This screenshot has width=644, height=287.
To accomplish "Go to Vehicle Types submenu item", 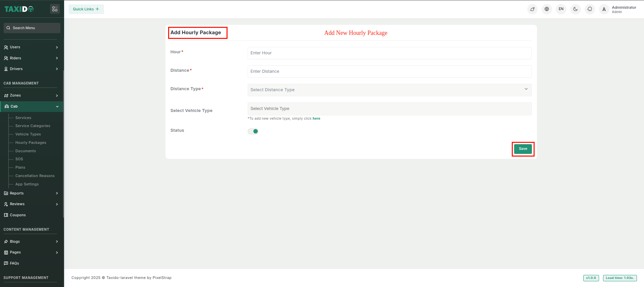I will [28, 134].
